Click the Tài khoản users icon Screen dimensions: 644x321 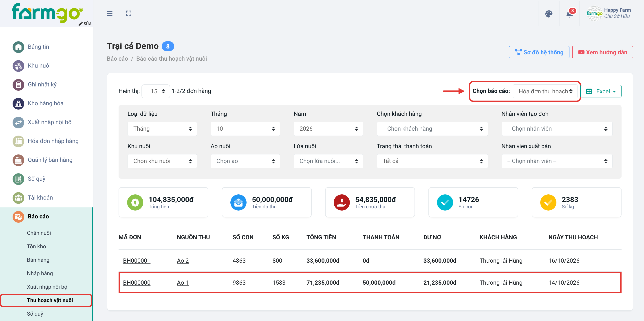[x=18, y=198]
